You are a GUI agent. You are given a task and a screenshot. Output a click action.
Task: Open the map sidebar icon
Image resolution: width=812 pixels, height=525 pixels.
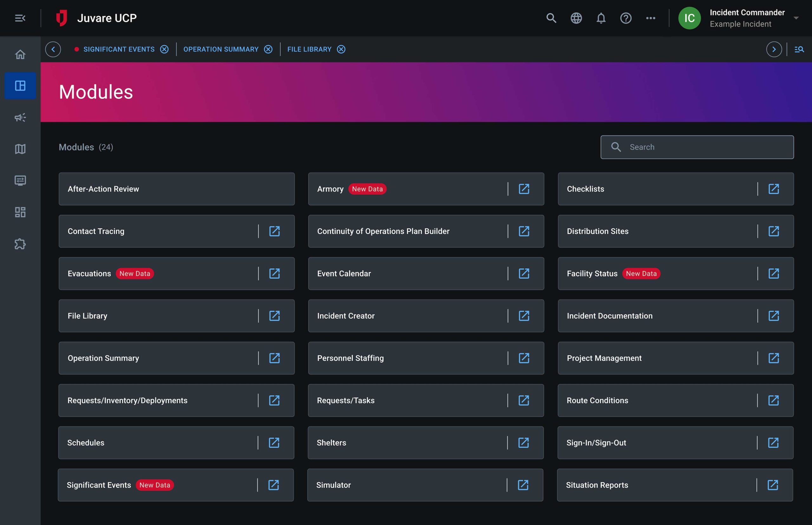point(20,149)
